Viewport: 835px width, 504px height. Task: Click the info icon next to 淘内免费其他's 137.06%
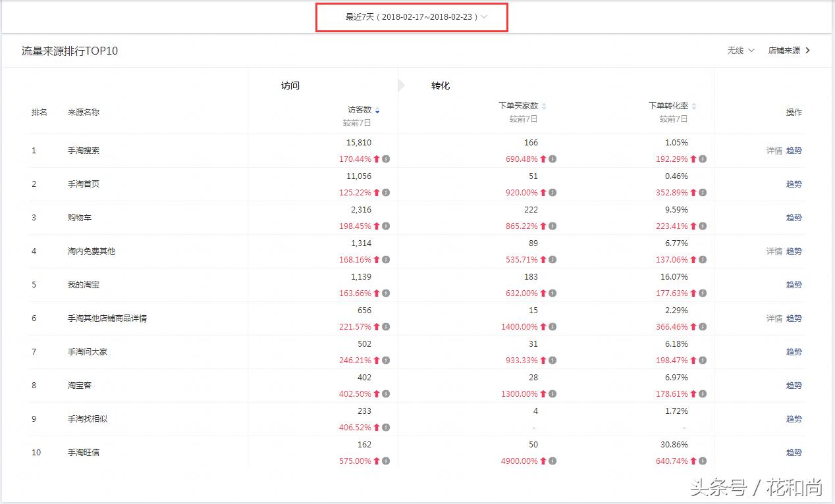[703, 259]
